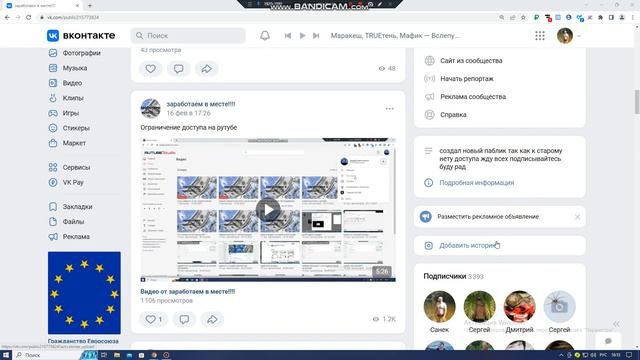Open the post options three-dot menu

(x=389, y=109)
